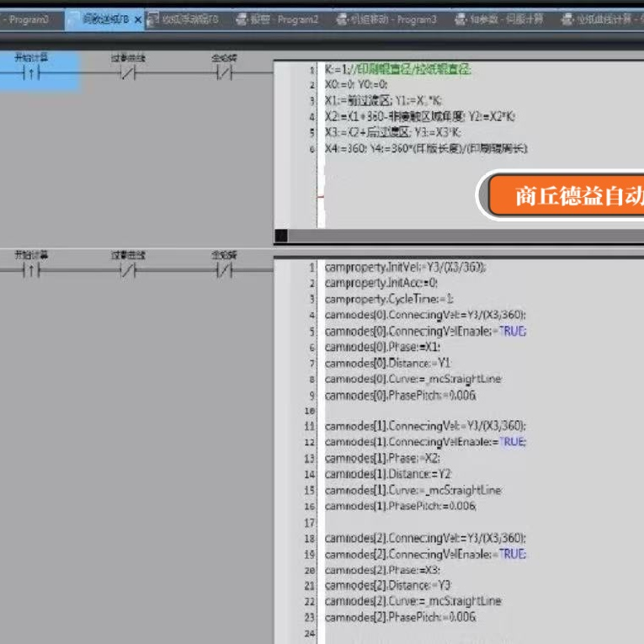Click TRUE on camnodes[0].ConnectingVelEnable line
644x644 pixels.
(x=513, y=331)
